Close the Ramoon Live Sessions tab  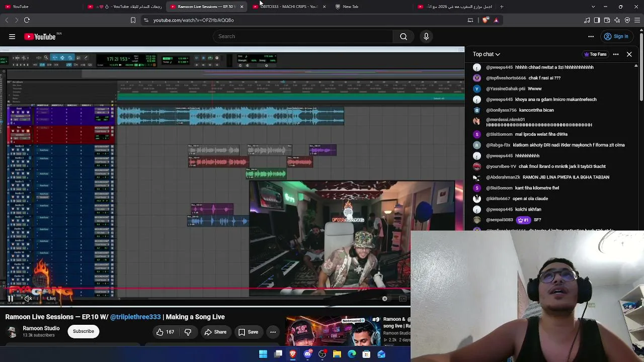point(242,7)
